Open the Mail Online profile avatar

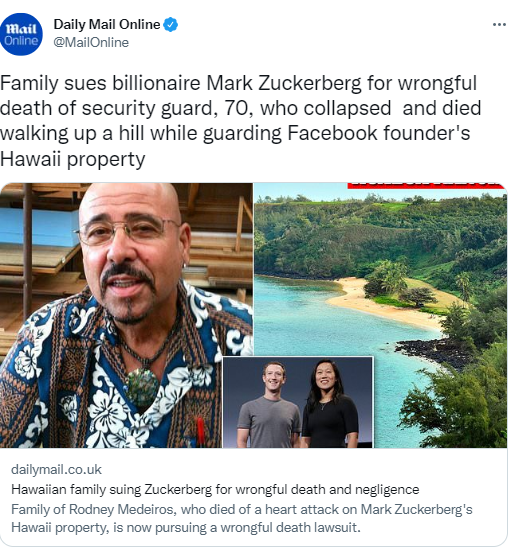[x=21, y=34]
